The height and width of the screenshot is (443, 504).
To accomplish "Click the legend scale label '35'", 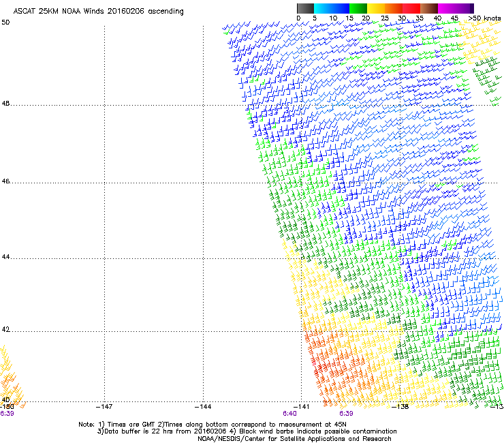I will [420, 18].
